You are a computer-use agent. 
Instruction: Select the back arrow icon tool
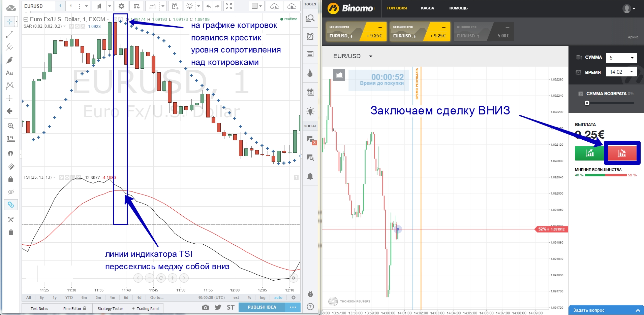point(9,111)
